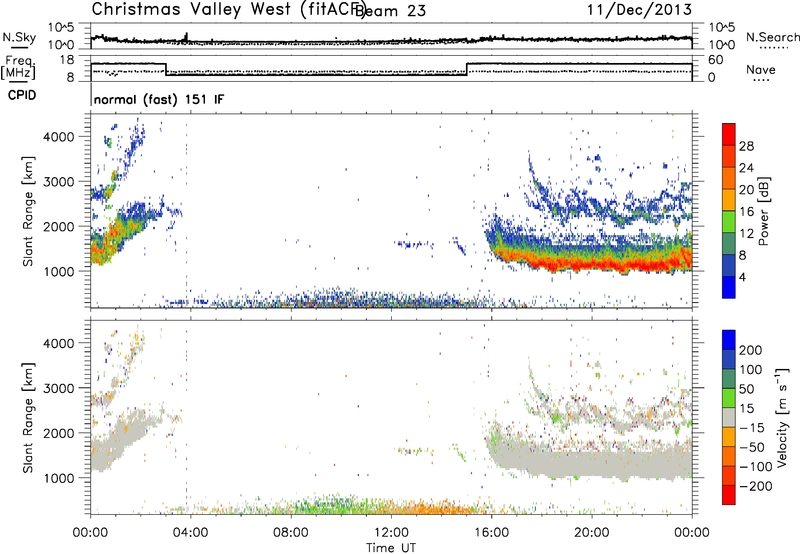The width and height of the screenshot is (800, 554).
Task: Click the "1000" tick of the velocity panel
Action: click(x=59, y=478)
